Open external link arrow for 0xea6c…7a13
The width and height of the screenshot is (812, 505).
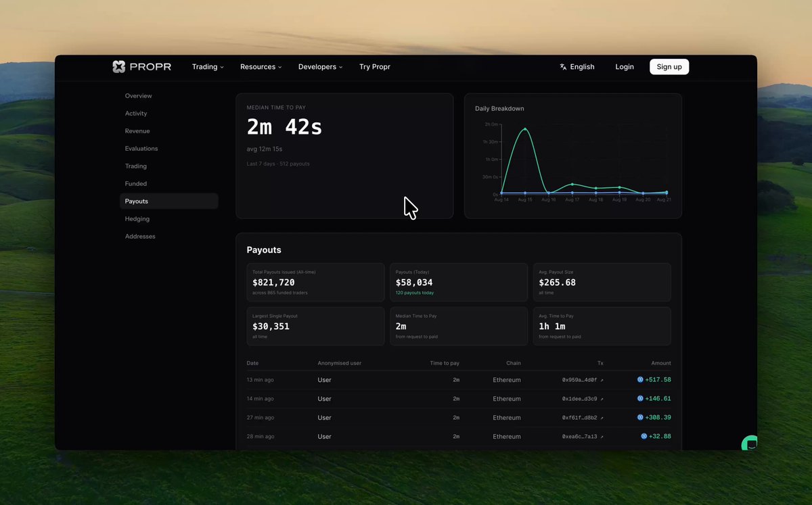tap(602, 437)
